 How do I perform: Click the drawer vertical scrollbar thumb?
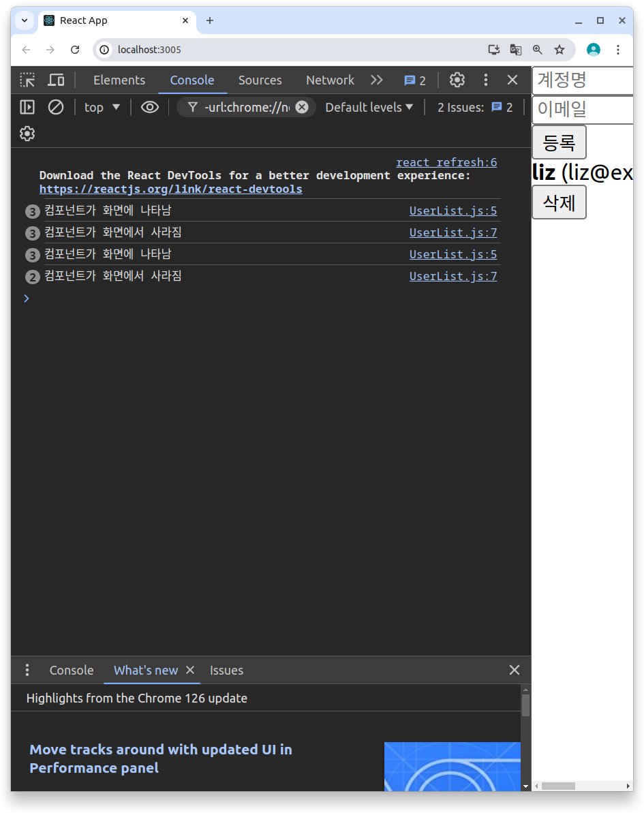pos(526,705)
